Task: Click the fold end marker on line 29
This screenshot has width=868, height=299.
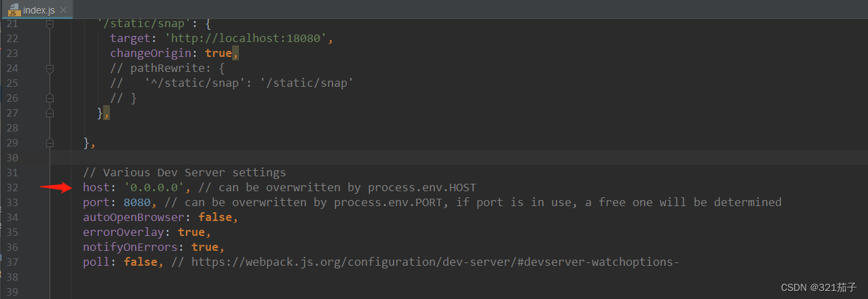Action: click(x=50, y=143)
